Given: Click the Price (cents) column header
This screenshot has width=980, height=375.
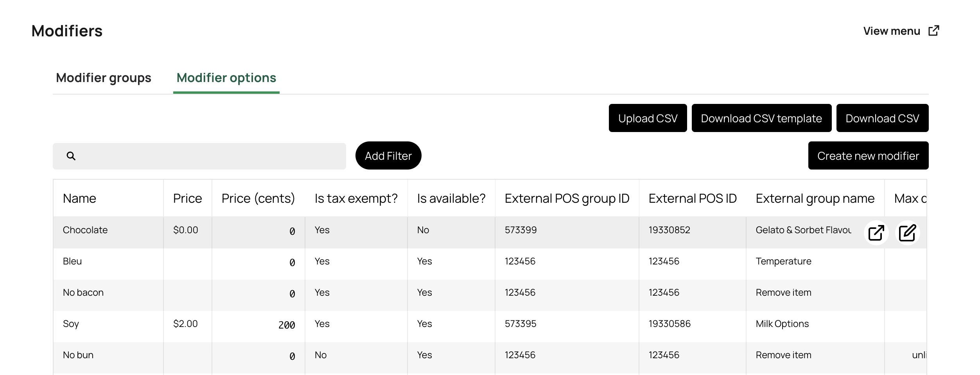Looking at the screenshot, I should 258,198.
